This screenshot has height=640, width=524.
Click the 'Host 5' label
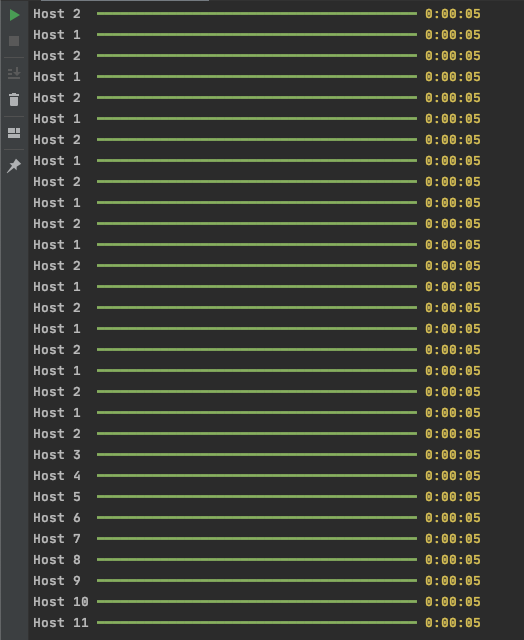57,497
